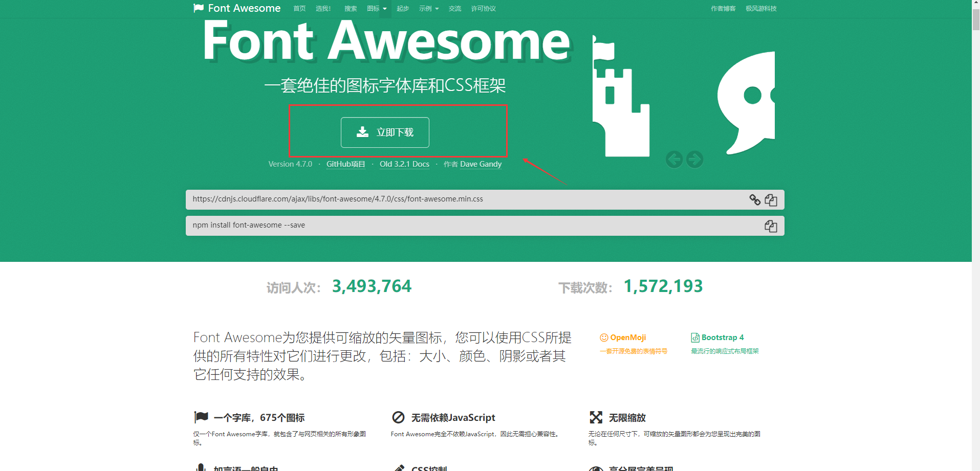
Task: Click the previous carousel arrow
Action: coord(673,159)
